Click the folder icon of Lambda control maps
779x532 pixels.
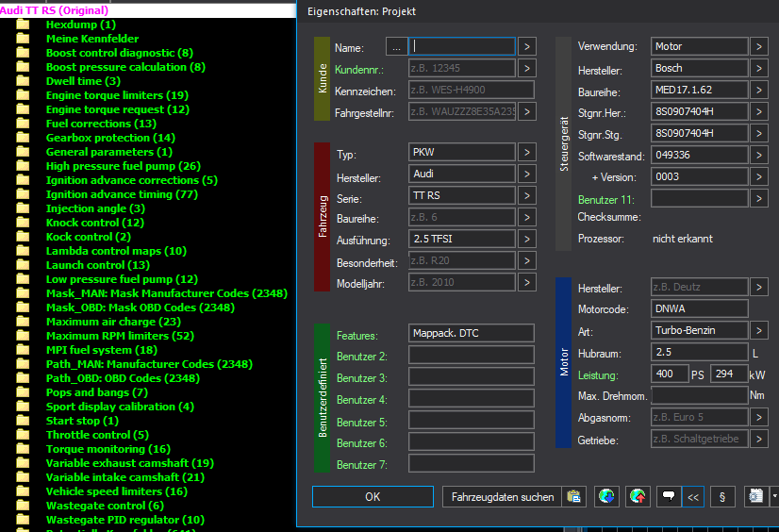click(23, 251)
